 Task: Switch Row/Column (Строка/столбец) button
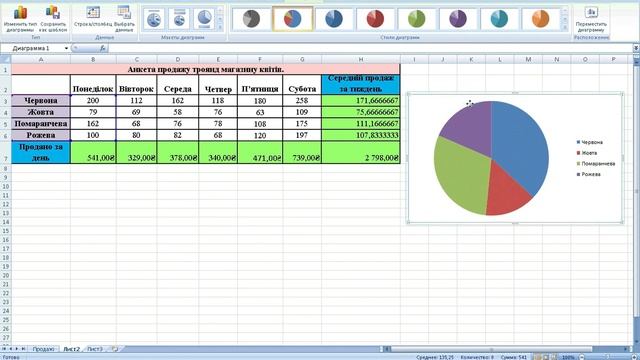click(x=93, y=16)
